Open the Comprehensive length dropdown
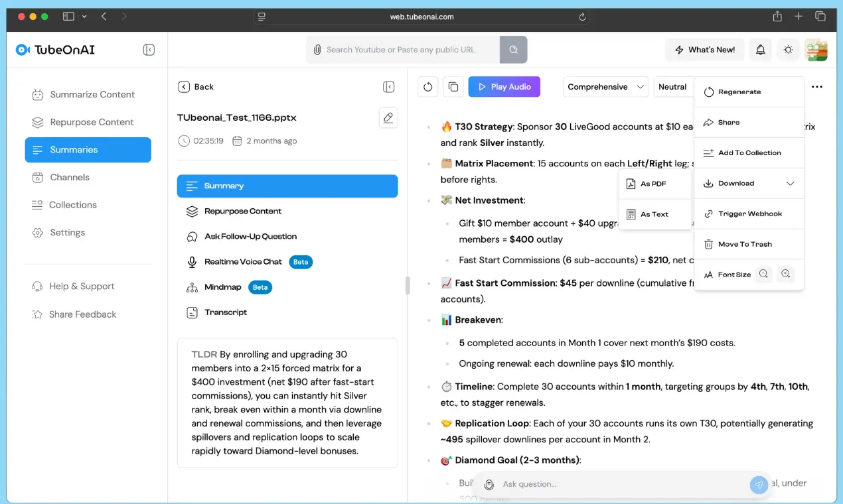843x504 pixels. click(x=605, y=87)
